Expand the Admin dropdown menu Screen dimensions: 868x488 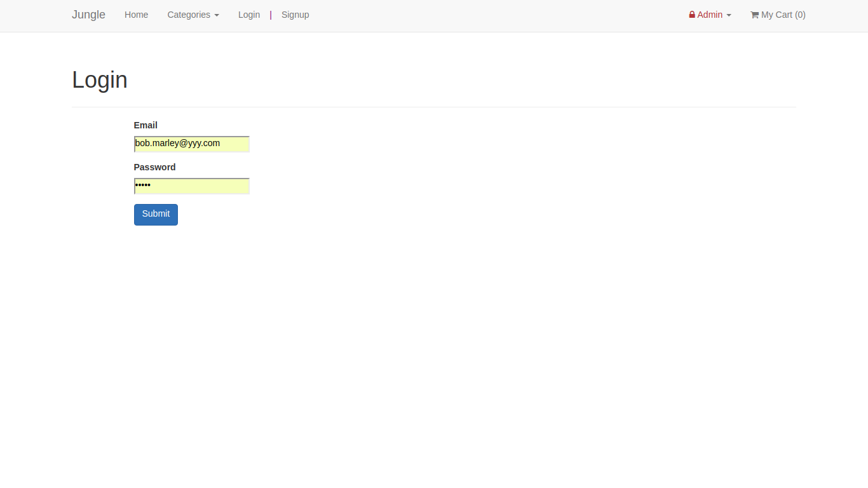tap(710, 15)
